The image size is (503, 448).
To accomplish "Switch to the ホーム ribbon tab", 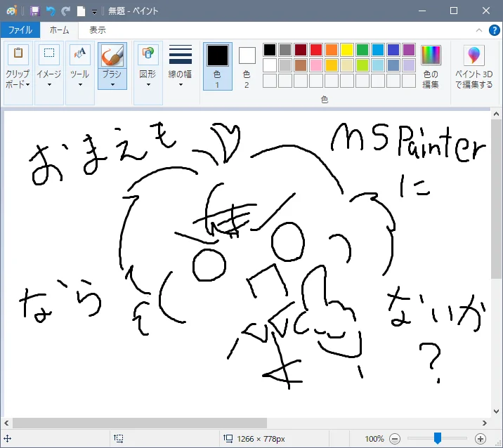I will point(59,30).
